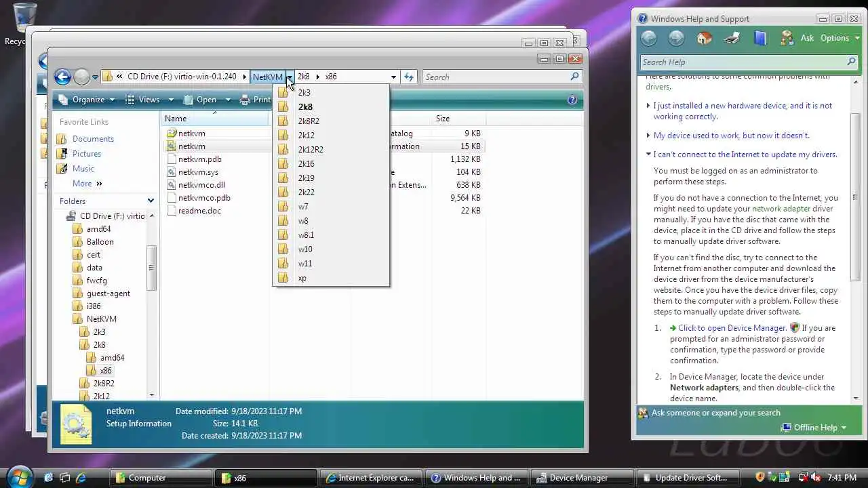This screenshot has height=488, width=868.
Task: Choose w7 from breadcrumb dropdown
Action: pos(331,206)
